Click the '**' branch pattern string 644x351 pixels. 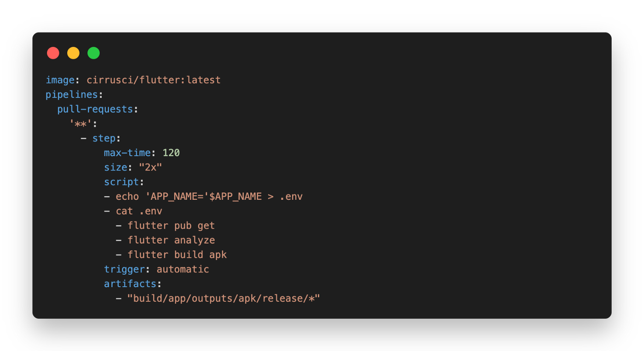(80, 124)
